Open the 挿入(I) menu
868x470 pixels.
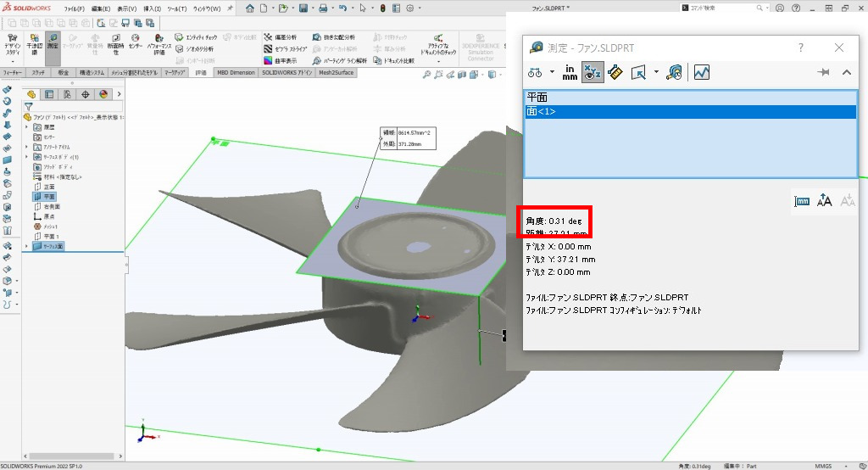[153, 8]
